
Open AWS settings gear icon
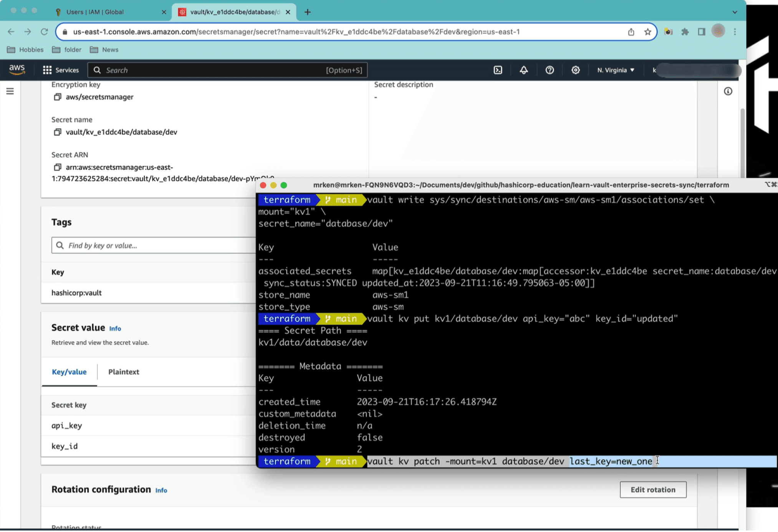click(575, 70)
